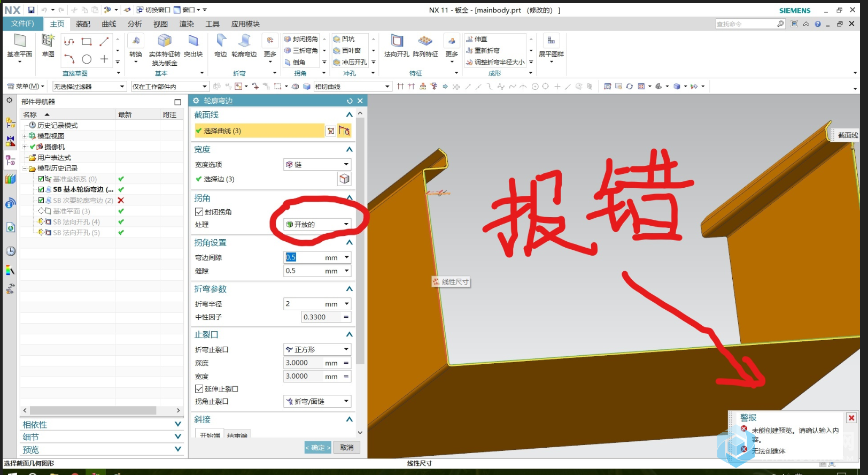Screen dimensions: 868x475
Task: Open the 菜单(M) menu
Action: [x=26, y=86]
